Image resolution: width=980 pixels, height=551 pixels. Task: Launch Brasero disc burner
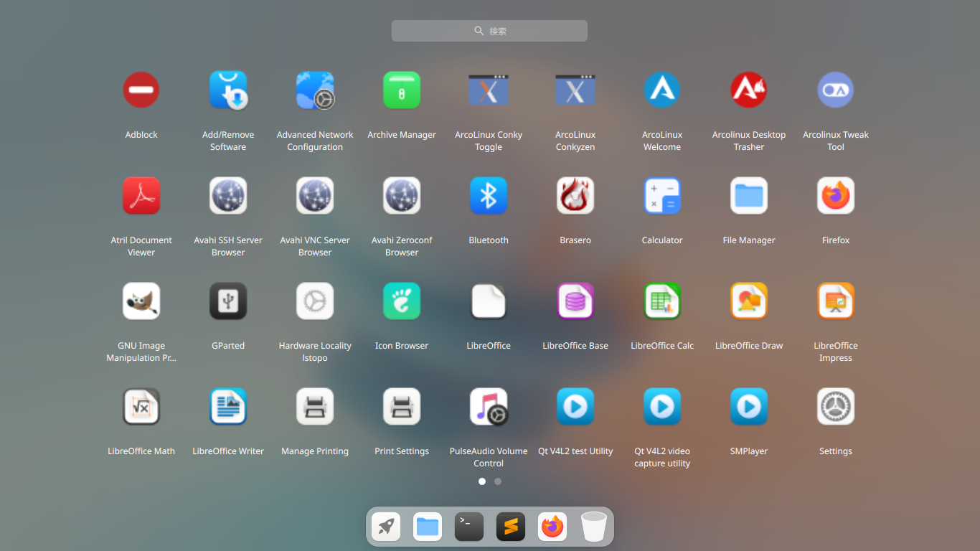coord(575,195)
